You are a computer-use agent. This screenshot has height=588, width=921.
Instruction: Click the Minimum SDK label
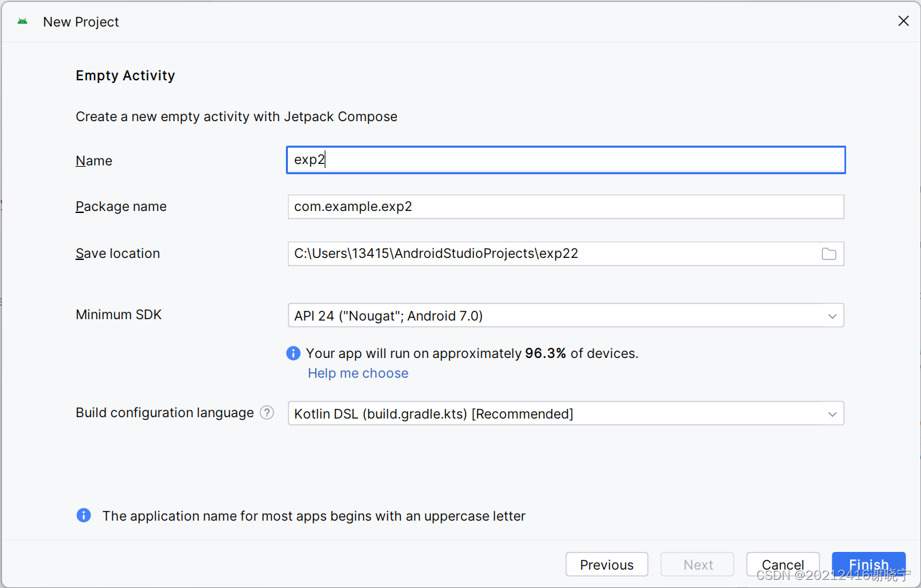[x=118, y=314]
